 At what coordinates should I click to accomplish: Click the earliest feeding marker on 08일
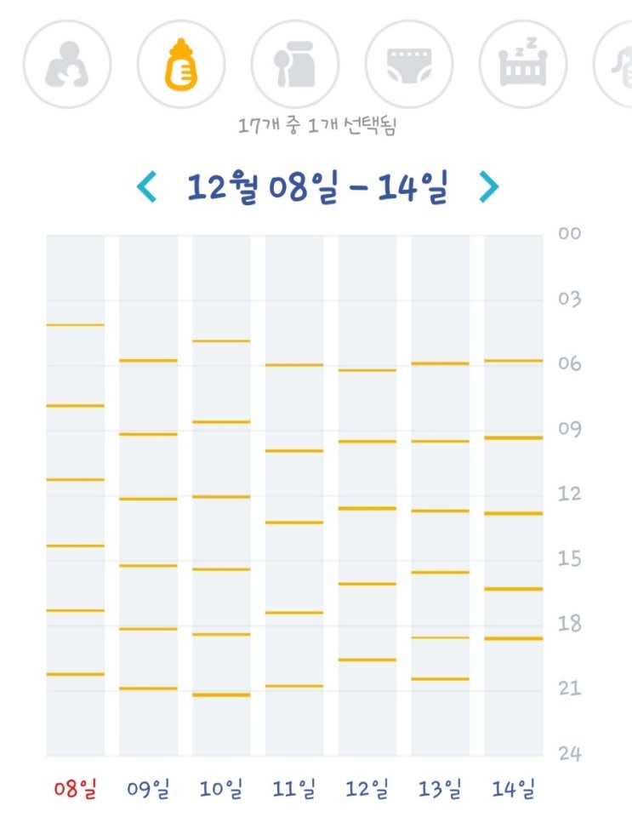(x=76, y=325)
